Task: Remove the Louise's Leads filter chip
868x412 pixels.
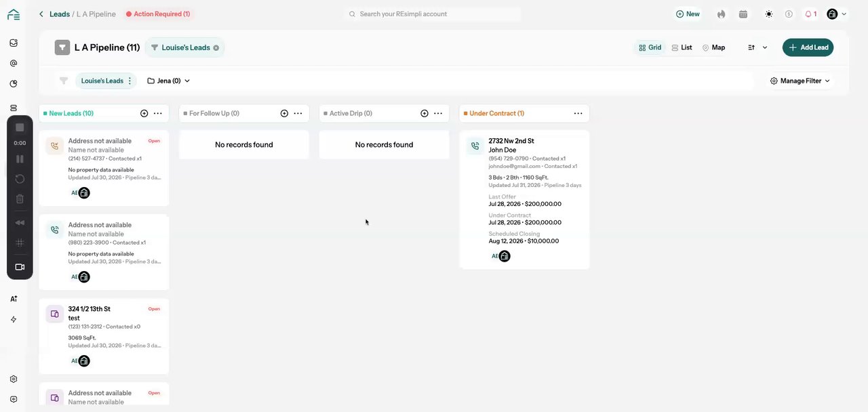Action: [x=216, y=47]
